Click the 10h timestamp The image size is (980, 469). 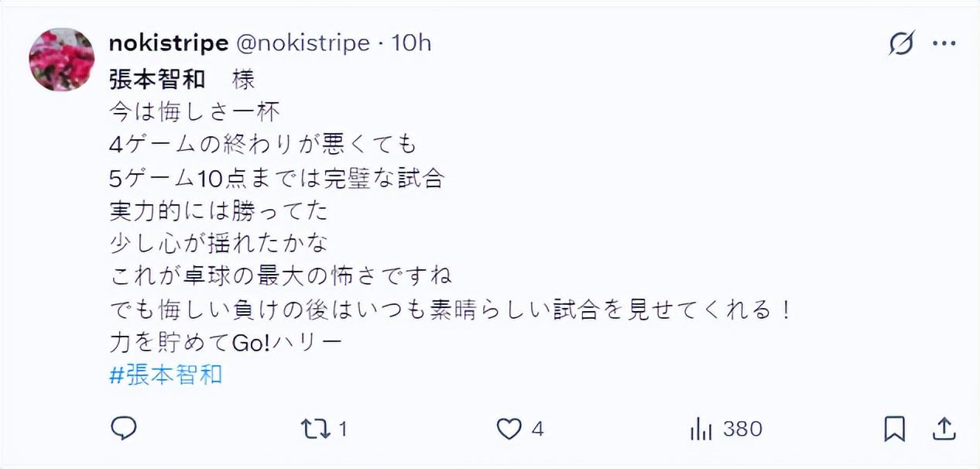click(x=411, y=43)
